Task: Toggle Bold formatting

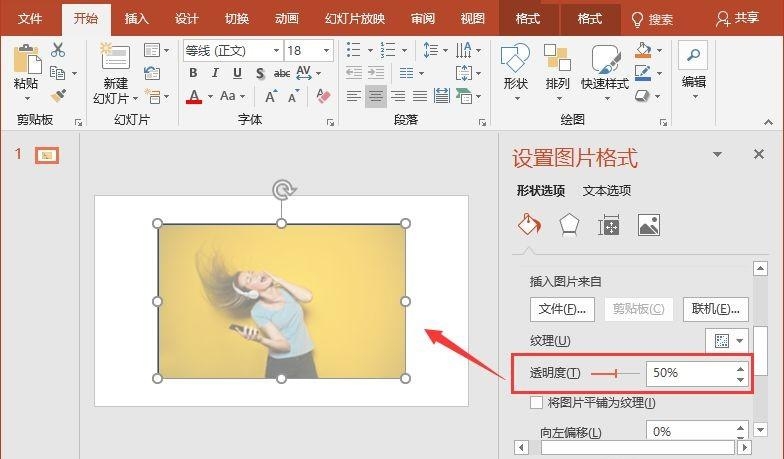Action: click(x=192, y=73)
